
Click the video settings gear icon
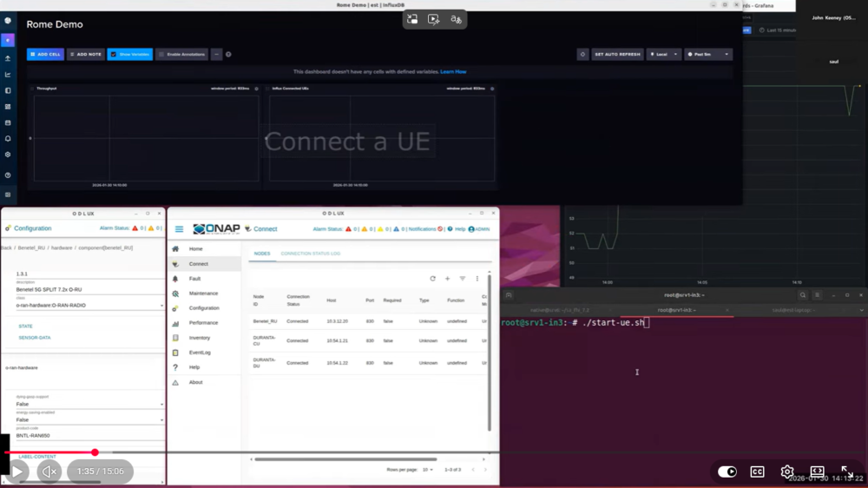(x=787, y=472)
